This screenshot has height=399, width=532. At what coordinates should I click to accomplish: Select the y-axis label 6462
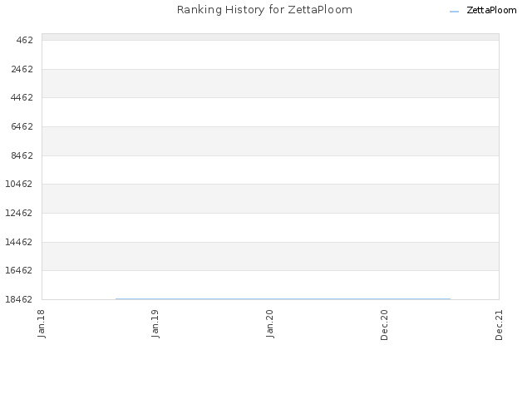coord(22,126)
